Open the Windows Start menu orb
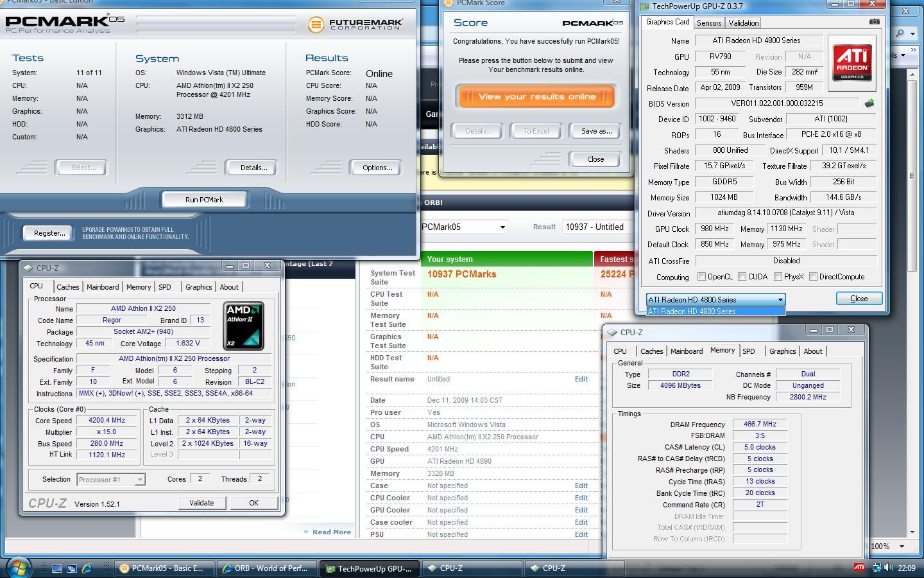 18,568
